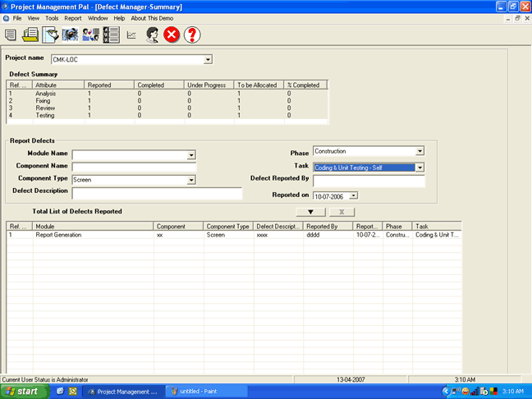Open the Tools menu
This screenshot has width=532, height=399.
(52, 17)
